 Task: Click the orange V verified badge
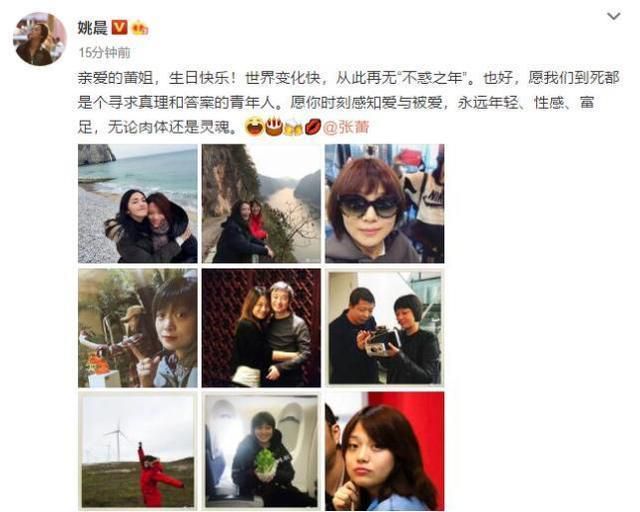pyautogui.click(x=120, y=28)
